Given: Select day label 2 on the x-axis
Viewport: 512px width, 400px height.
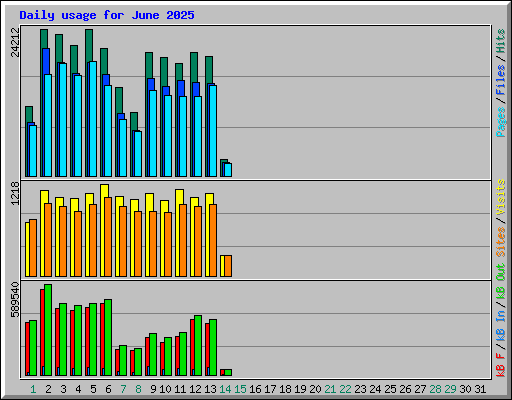Looking at the screenshot, I should [x=48, y=389].
